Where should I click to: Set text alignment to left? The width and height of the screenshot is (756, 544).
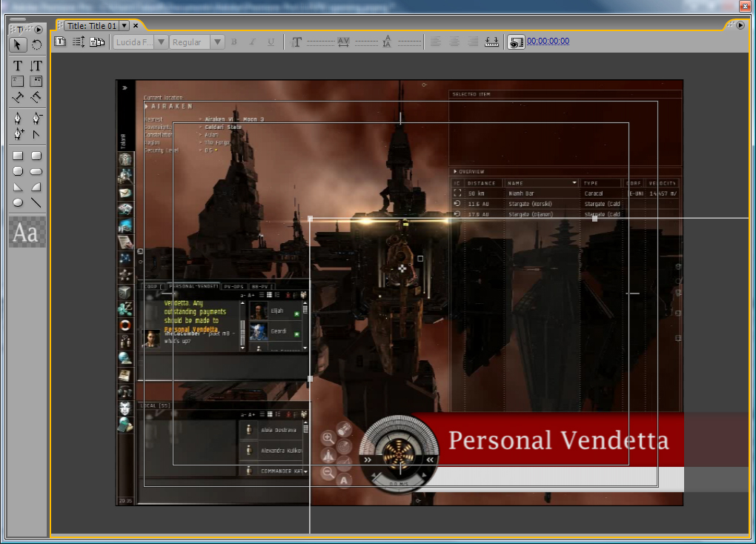click(x=436, y=42)
